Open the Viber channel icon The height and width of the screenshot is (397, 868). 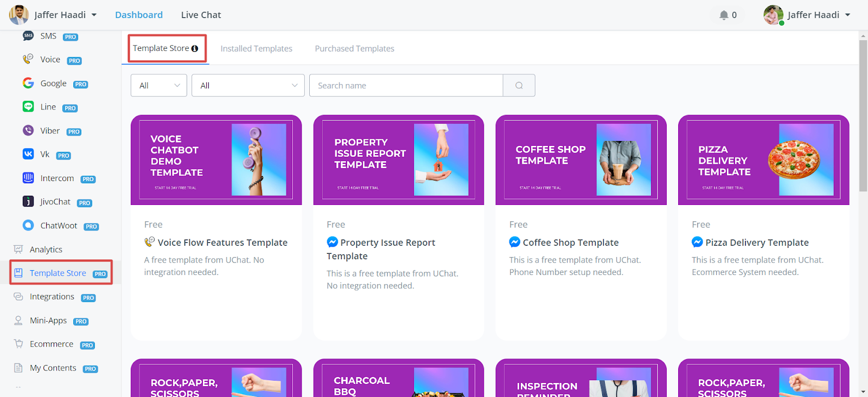click(28, 130)
